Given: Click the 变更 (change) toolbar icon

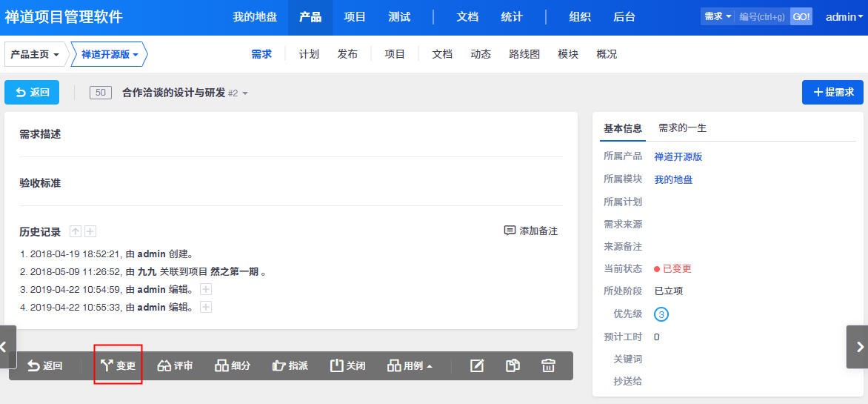Looking at the screenshot, I should pyautogui.click(x=118, y=365).
